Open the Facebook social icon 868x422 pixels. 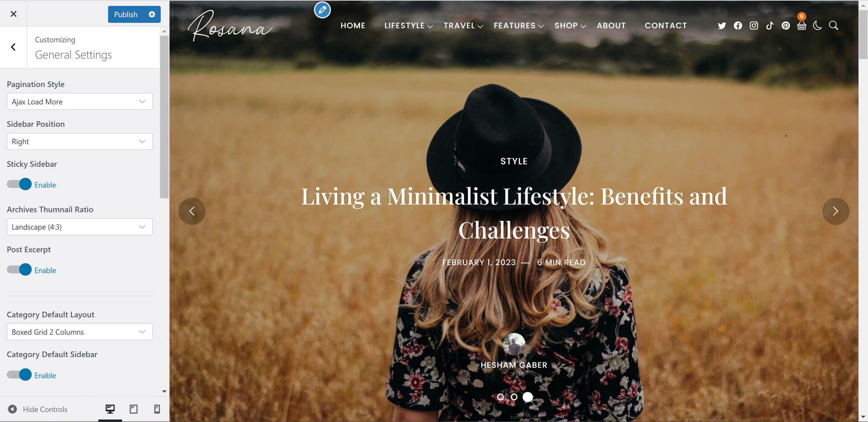738,26
